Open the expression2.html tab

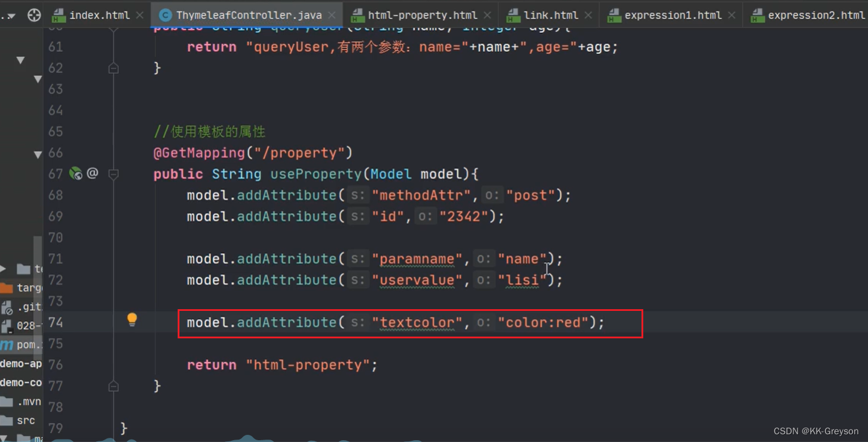[816, 15]
